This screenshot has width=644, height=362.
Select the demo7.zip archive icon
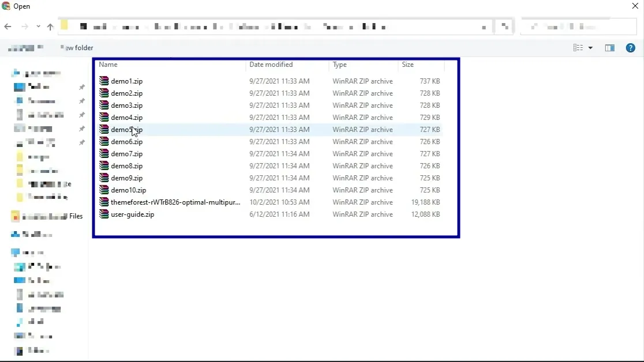coord(104,153)
